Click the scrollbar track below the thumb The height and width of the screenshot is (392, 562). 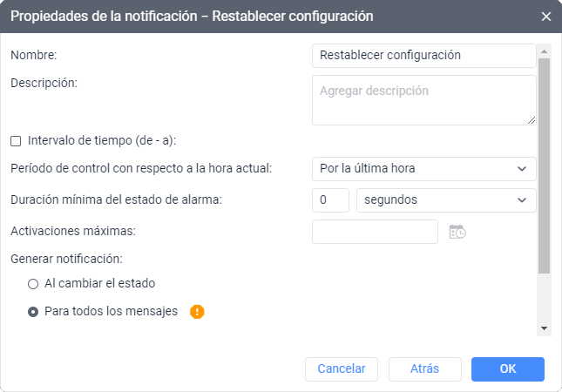(544, 298)
